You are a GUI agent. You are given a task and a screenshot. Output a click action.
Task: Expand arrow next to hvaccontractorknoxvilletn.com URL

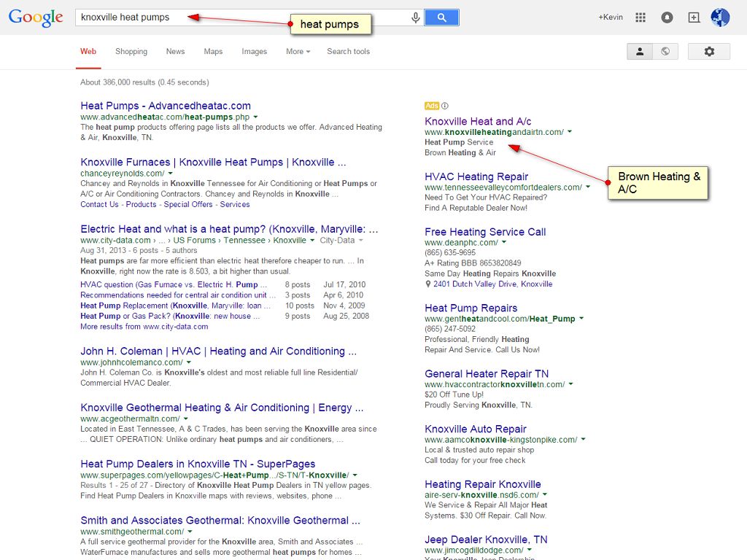570,384
